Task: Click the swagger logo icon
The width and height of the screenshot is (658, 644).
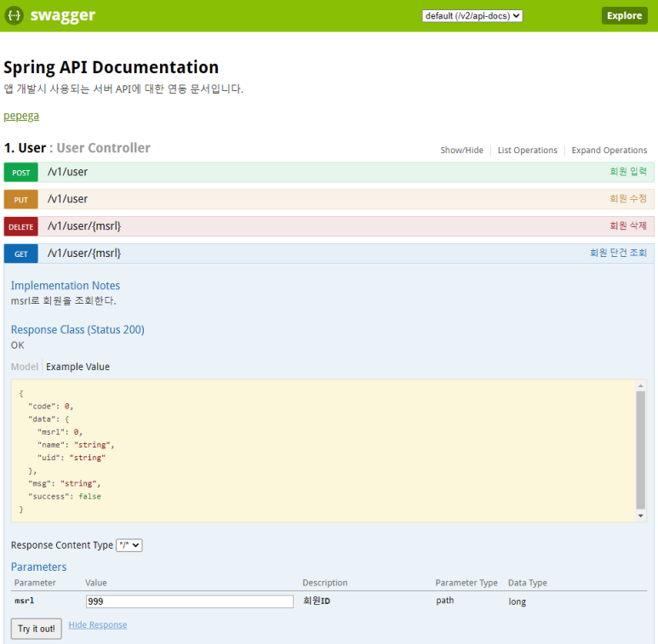Action: [x=14, y=15]
